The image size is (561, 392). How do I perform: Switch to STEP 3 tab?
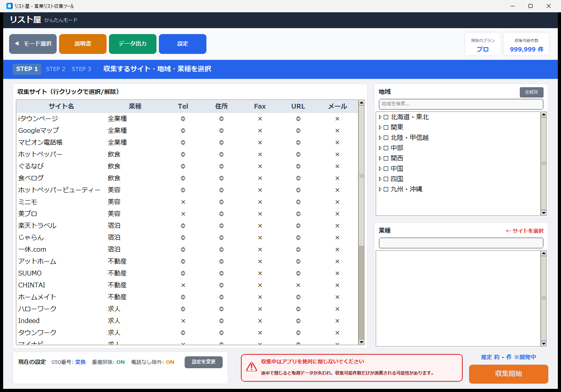click(81, 69)
